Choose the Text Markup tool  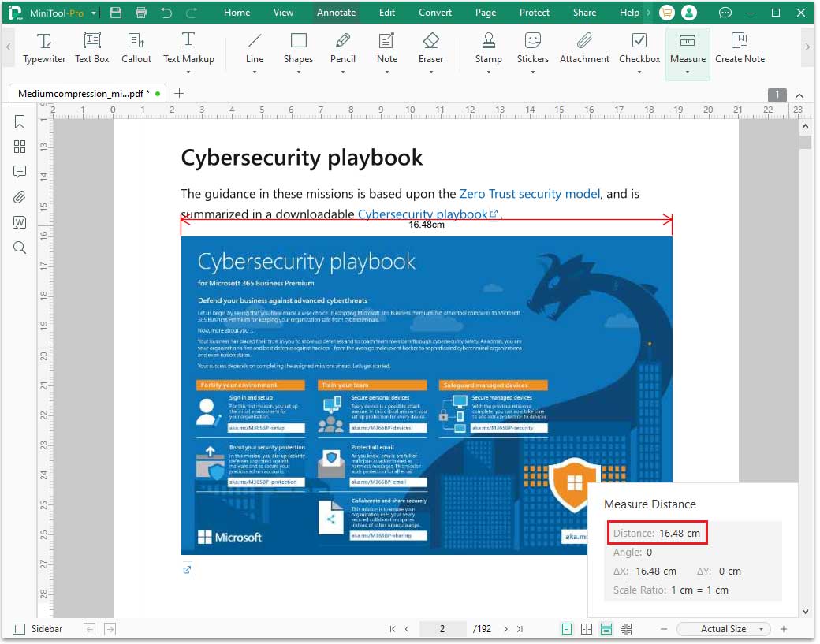(188, 49)
